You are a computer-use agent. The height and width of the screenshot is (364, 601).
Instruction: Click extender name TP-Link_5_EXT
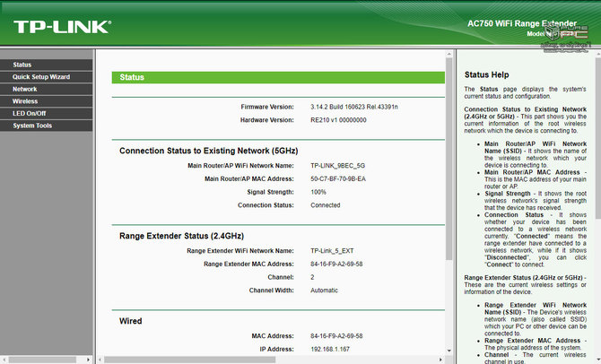(332, 251)
